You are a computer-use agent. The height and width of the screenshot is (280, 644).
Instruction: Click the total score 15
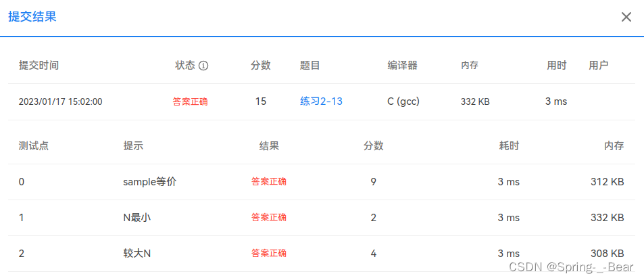pos(261,101)
